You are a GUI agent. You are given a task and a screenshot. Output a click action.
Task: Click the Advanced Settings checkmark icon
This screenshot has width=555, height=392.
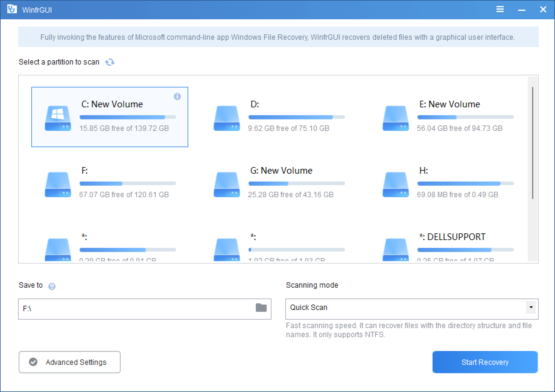[33, 362]
